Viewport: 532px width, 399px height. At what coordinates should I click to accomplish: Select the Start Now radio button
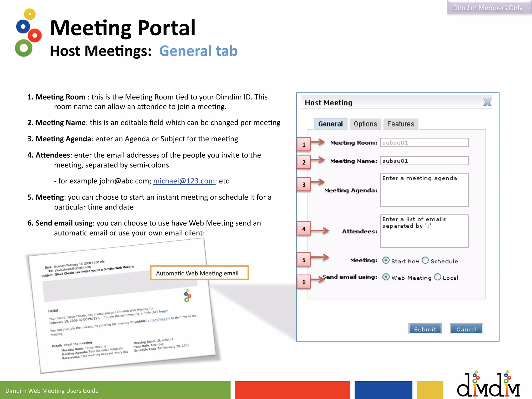point(386,260)
